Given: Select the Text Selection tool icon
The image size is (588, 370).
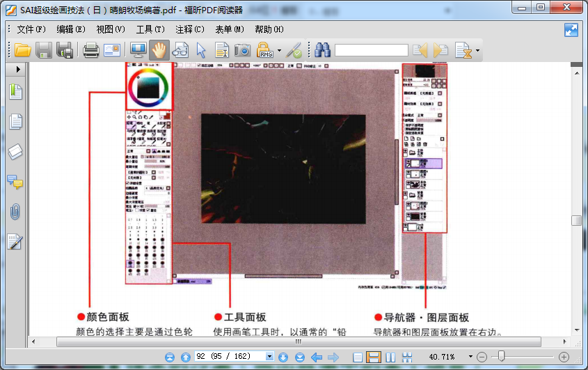Looking at the screenshot, I should click(x=221, y=50).
